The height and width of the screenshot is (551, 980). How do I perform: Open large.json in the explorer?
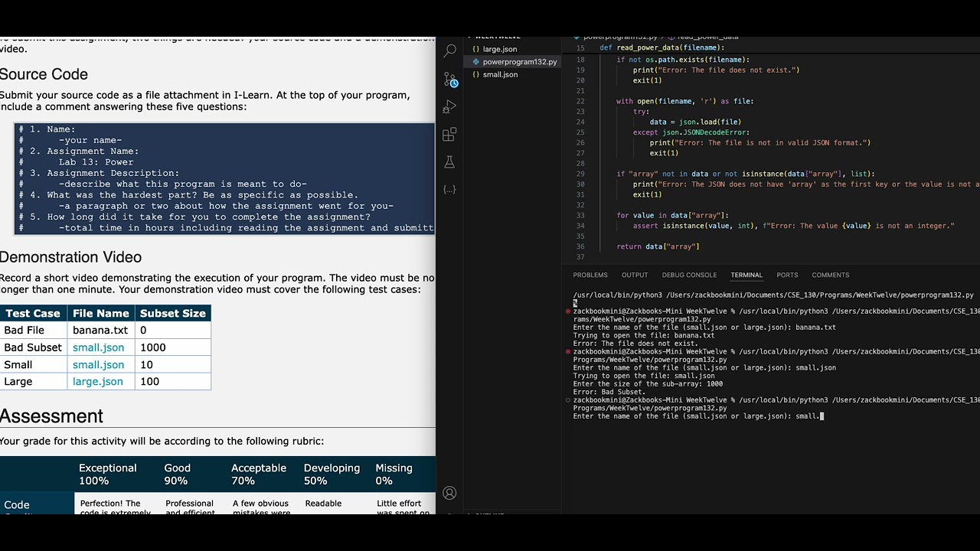pos(500,49)
